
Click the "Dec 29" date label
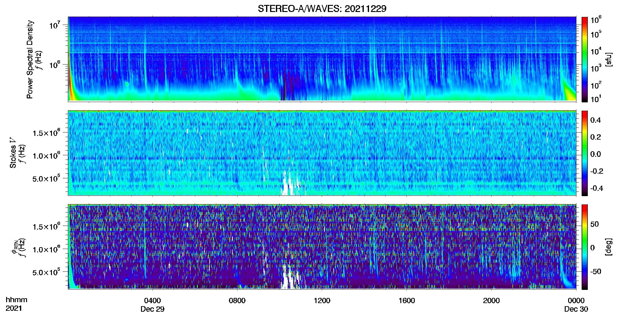(152, 309)
